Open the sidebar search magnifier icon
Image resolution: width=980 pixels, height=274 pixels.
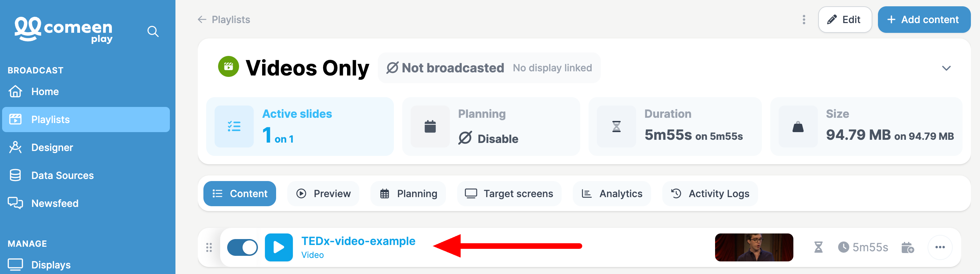153,31
